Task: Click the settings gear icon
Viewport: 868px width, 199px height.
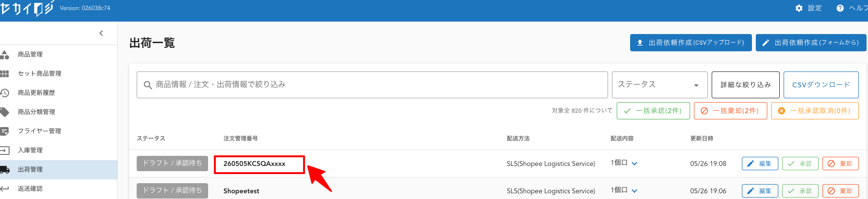Action: click(x=799, y=8)
